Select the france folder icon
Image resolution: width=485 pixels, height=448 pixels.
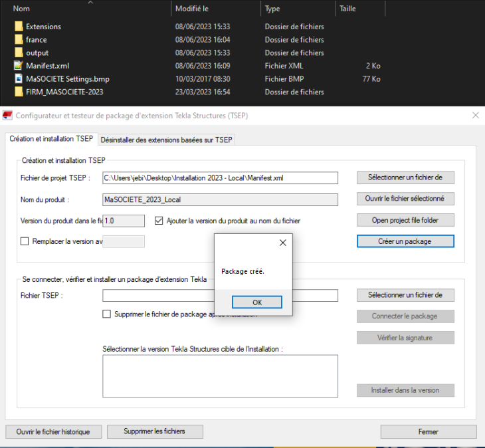click(x=19, y=40)
